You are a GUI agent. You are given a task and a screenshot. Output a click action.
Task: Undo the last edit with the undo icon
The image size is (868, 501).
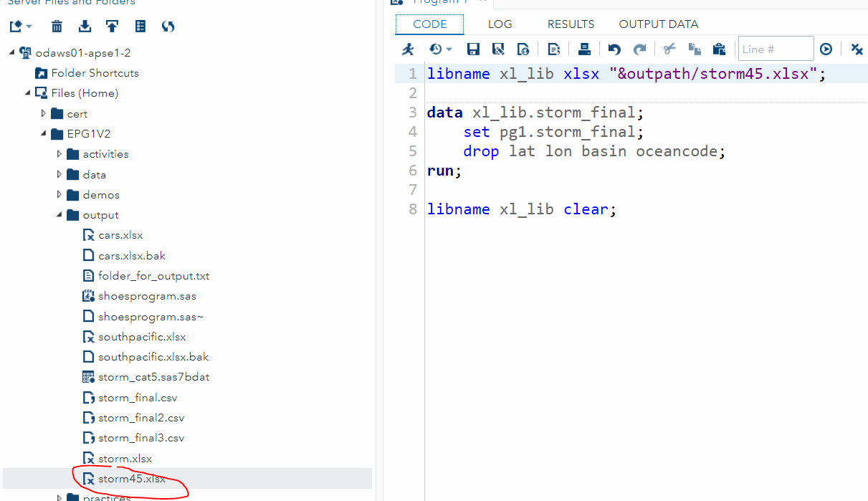(614, 49)
